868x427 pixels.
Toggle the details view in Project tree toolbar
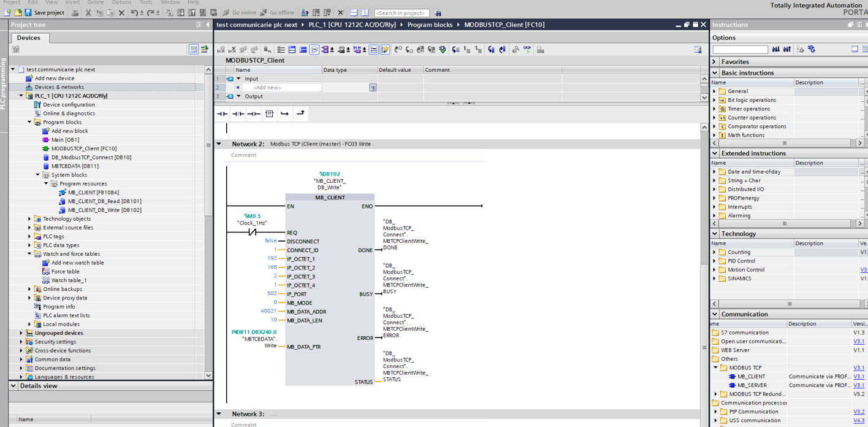click(194, 50)
